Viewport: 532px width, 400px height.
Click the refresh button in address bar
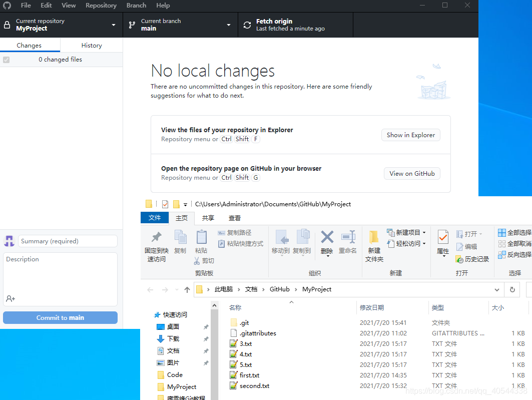pos(512,290)
